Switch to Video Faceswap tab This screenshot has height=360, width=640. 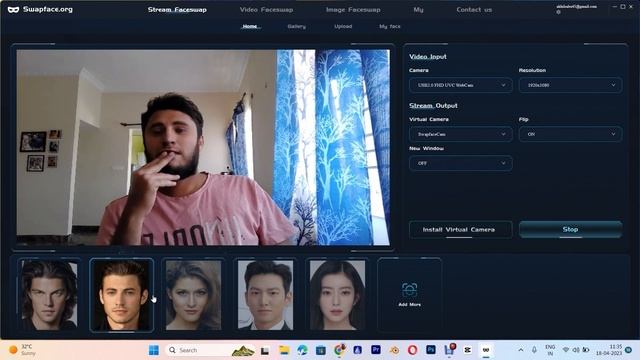point(266,9)
